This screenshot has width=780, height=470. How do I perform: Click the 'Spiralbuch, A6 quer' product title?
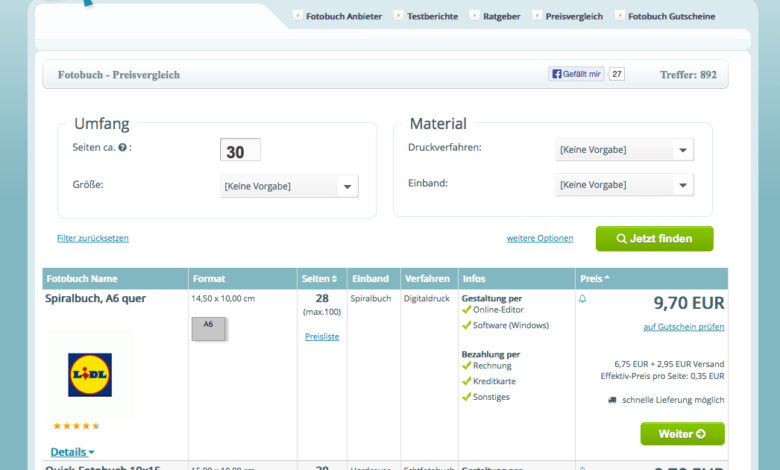96,298
